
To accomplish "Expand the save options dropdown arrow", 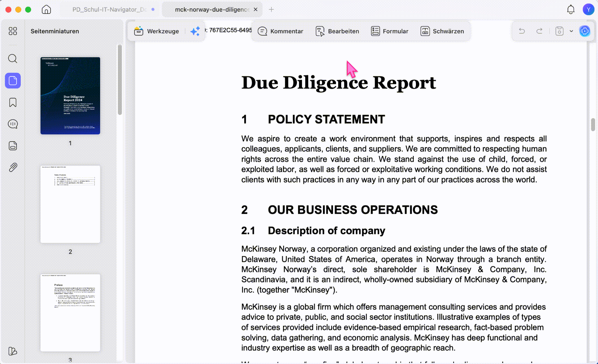I will point(571,31).
